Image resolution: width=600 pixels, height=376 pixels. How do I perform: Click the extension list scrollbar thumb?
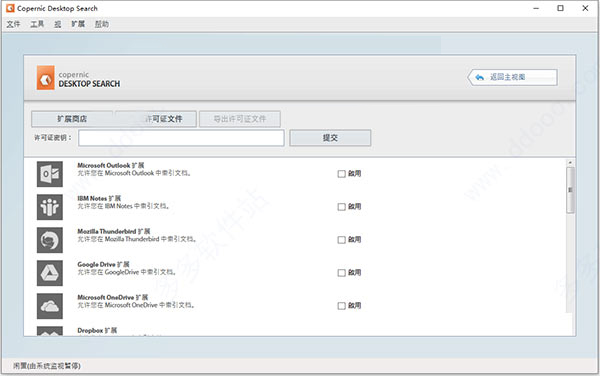coord(570,190)
